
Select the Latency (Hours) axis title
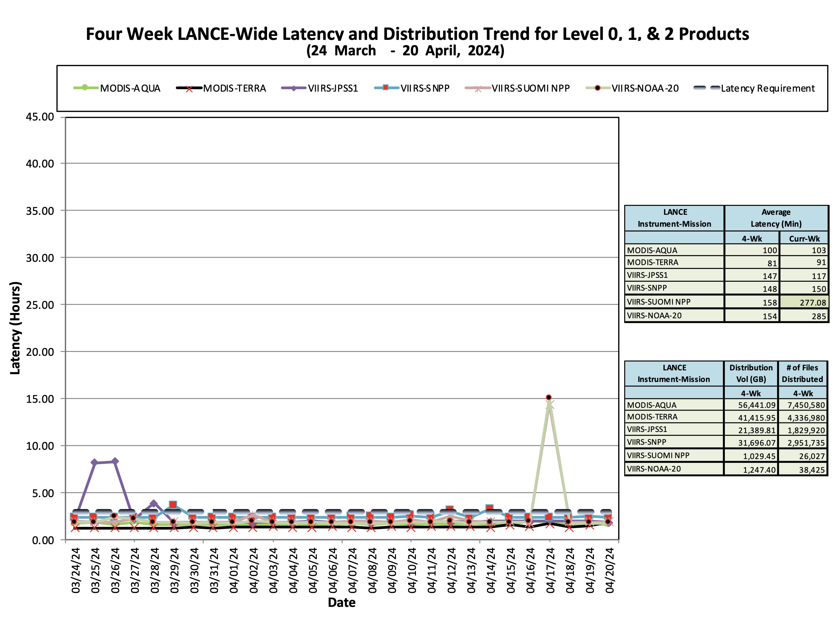(15, 328)
